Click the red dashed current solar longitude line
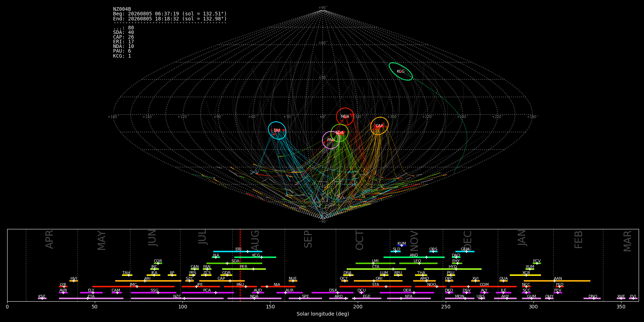 click(240, 265)
